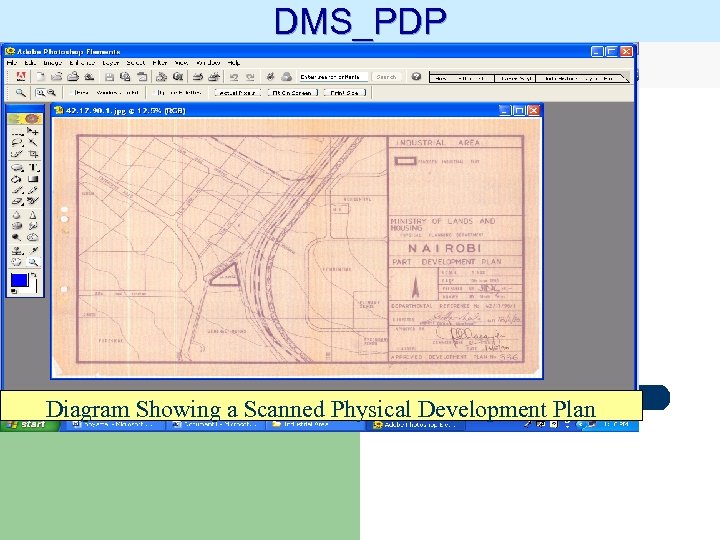Select the Shape tool in toolbox

(x=17, y=168)
